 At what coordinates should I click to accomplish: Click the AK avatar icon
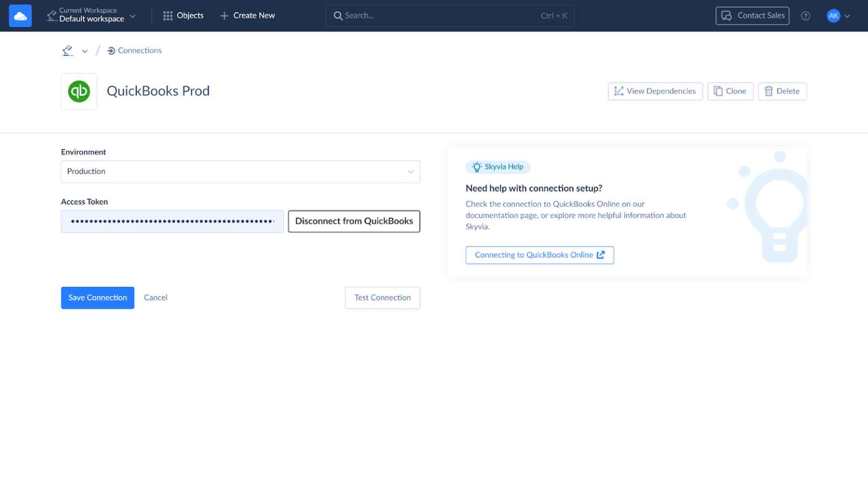[x=833, y=15]
